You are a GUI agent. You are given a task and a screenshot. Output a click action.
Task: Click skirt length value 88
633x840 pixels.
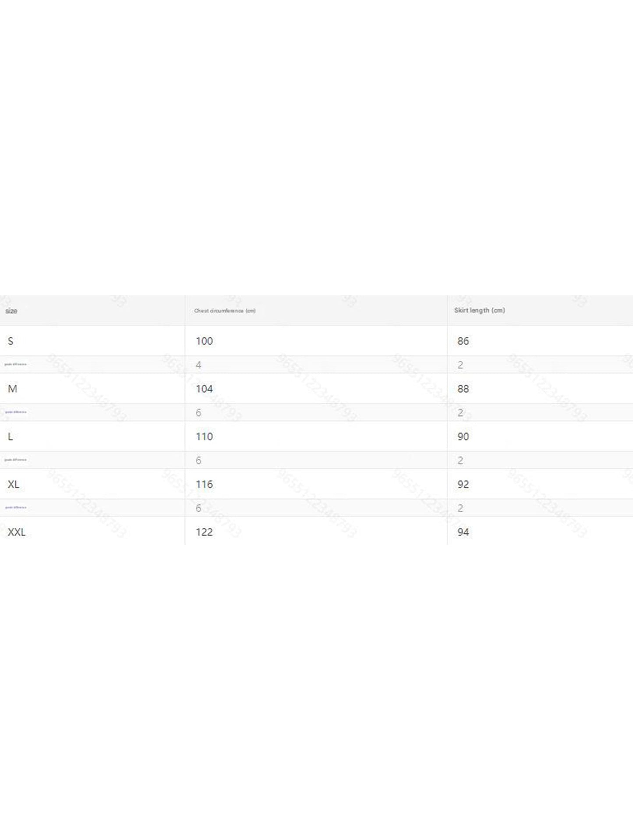463,389
